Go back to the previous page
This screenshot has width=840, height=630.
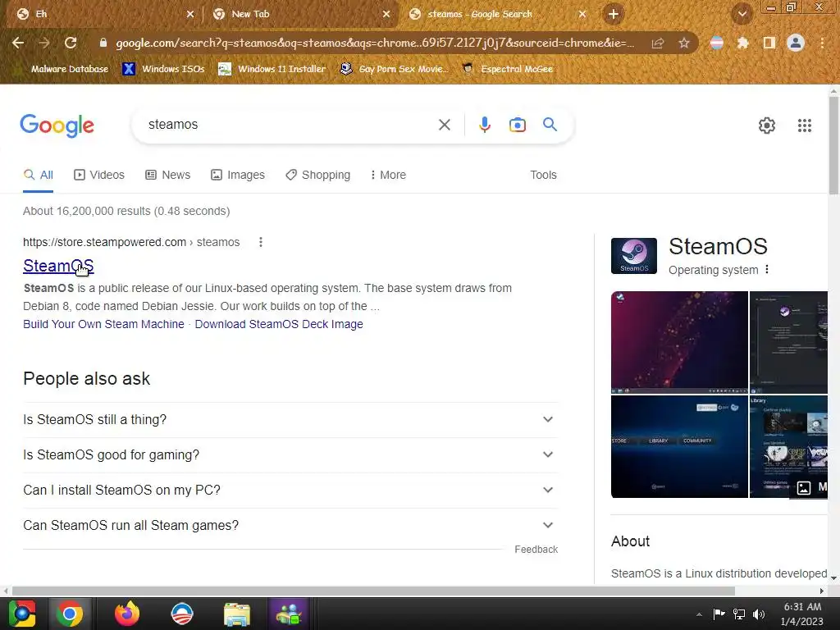pos(18,43)
